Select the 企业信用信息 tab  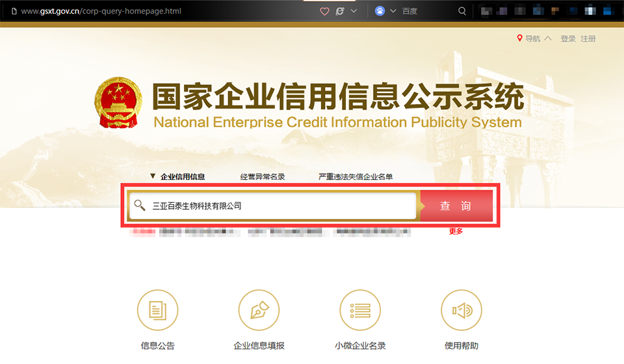pos(183,177)
